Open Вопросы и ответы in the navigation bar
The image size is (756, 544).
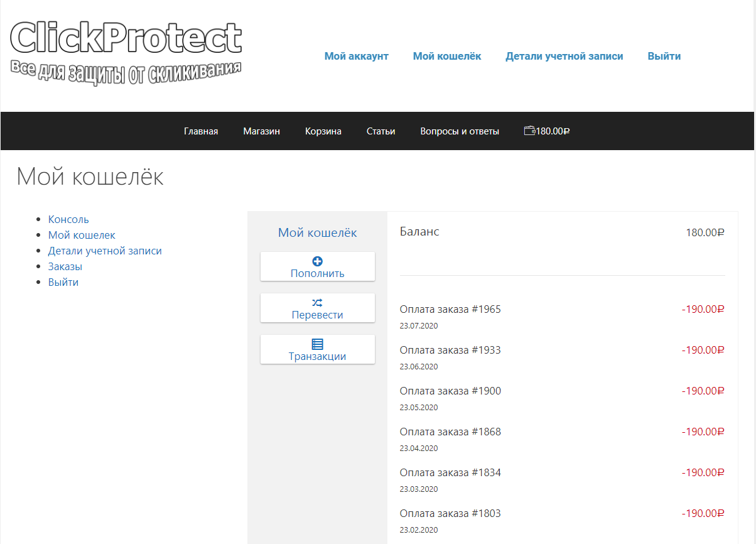[x=460, y=131]
